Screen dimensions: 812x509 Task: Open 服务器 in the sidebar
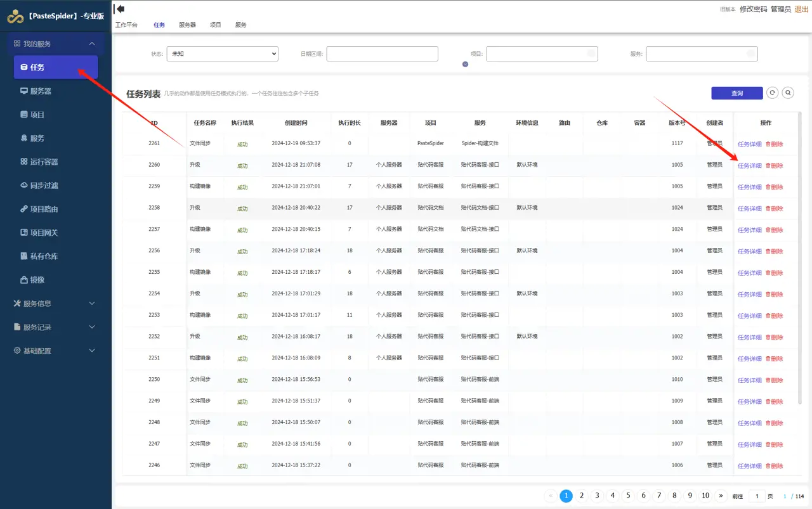pos(56,91)
